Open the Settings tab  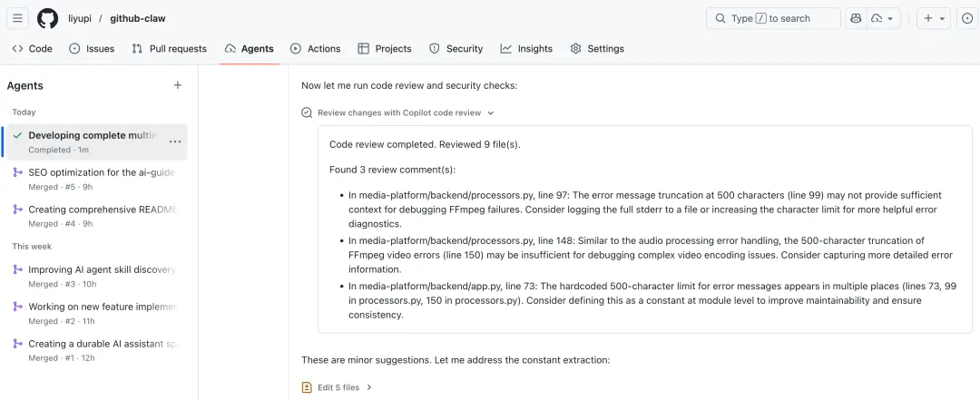tap(596, 49)
